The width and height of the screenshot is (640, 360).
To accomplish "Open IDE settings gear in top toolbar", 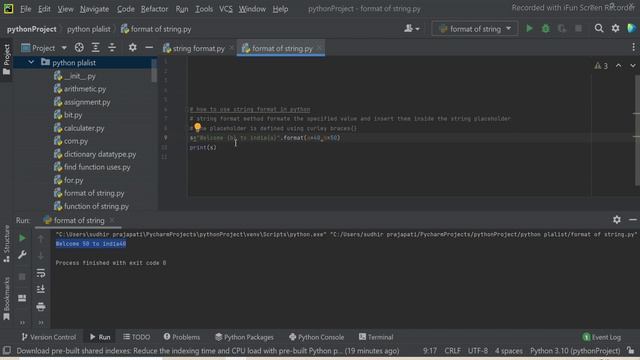I will tap(616, 28).
